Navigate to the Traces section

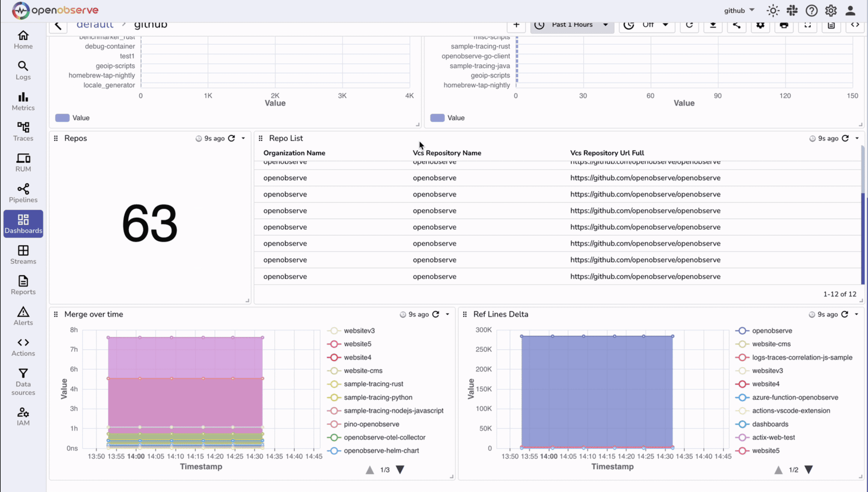(23, 132)
